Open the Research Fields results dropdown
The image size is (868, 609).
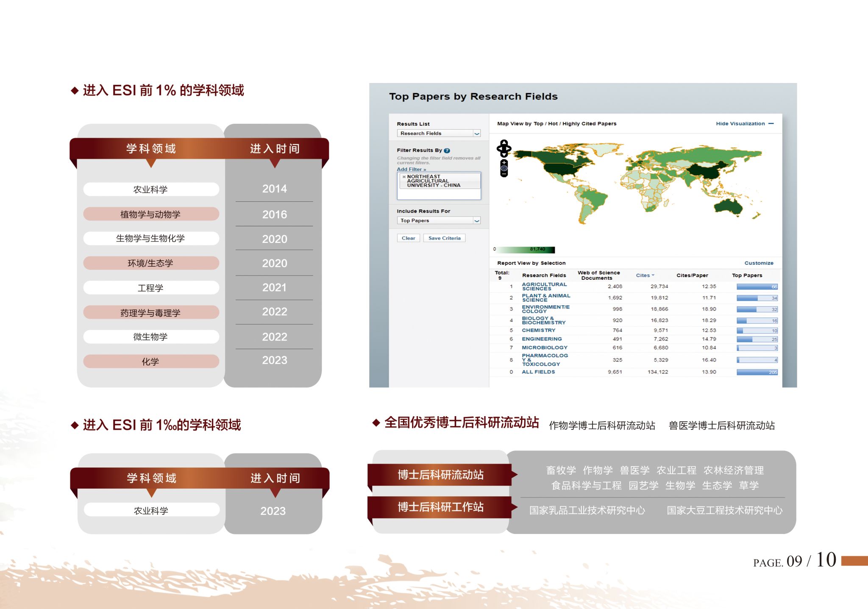(477, 133)
